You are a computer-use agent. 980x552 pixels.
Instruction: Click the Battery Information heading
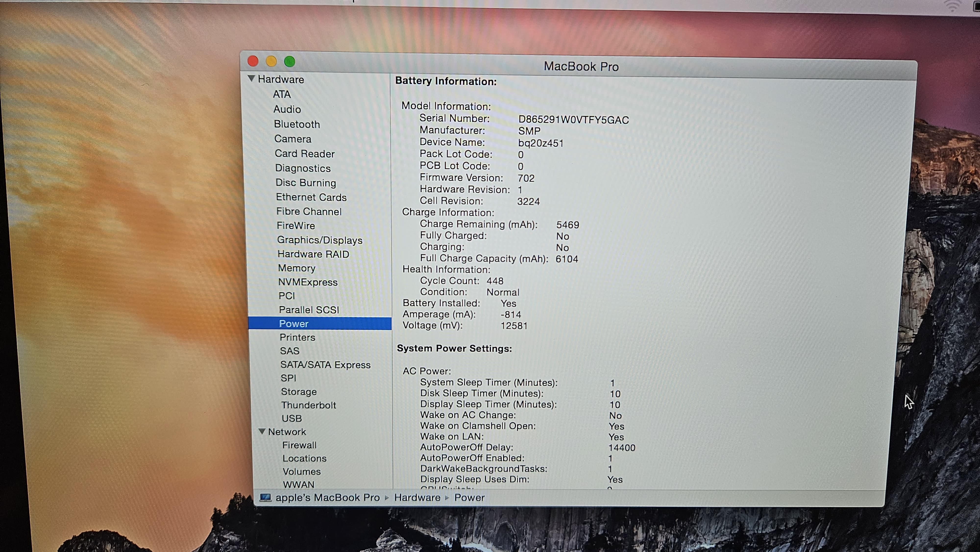coord(446,81)
